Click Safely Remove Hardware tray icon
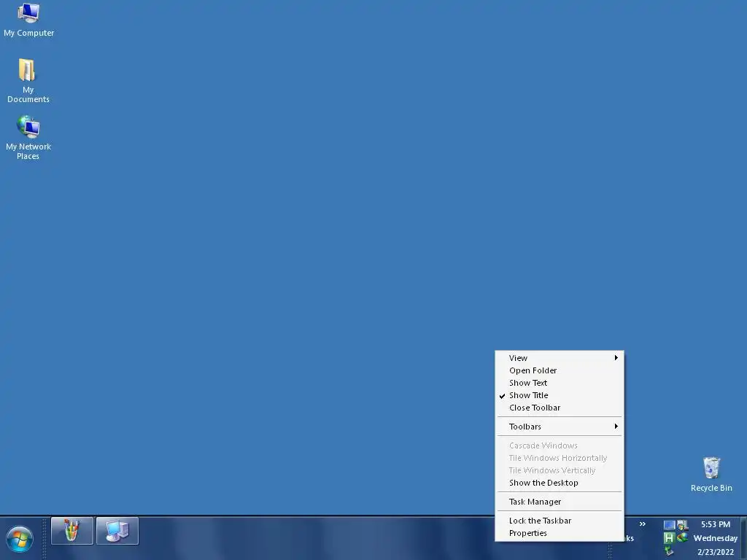This screenshot has width=747, height=560. pos(669,551)
